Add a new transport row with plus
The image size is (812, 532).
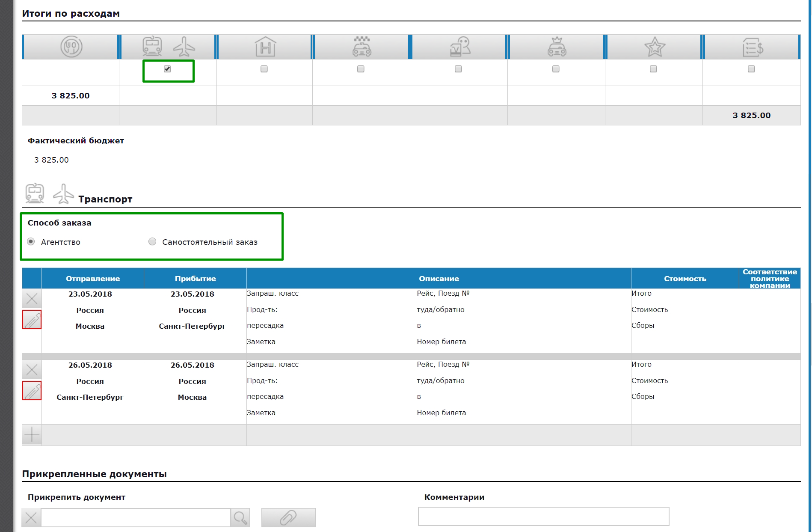[32, 435]
